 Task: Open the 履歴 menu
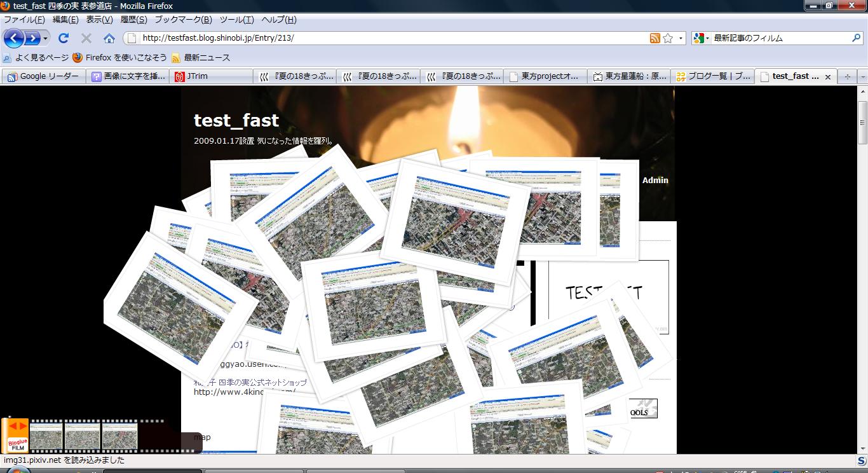click(x=133, y=20)
